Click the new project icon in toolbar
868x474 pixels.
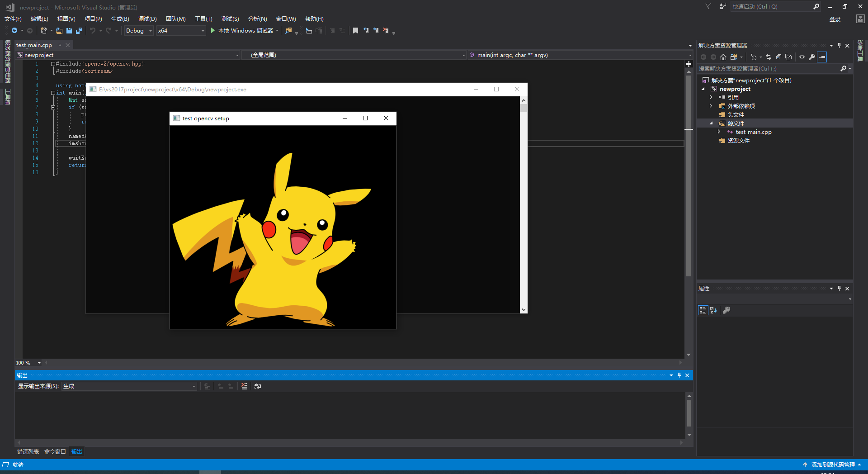pyautogui.click(x=43, y=31)
